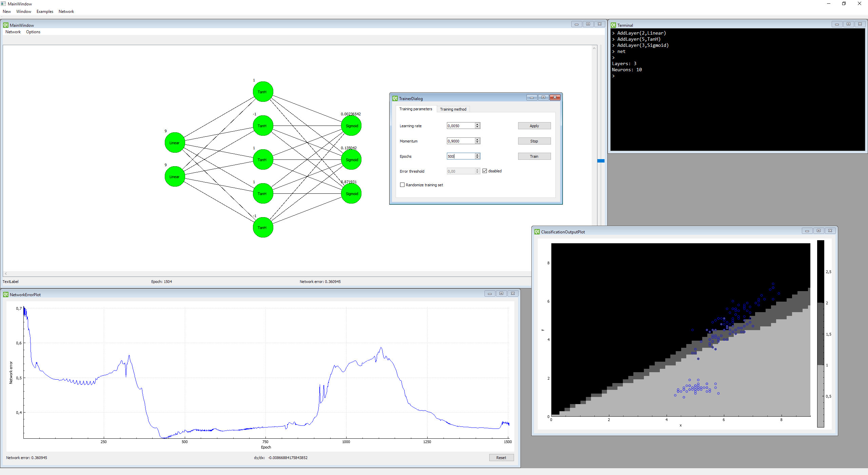868x475 pixels.
Task: Enable Randomize training set checkbox
Action: tap(402, 185)
